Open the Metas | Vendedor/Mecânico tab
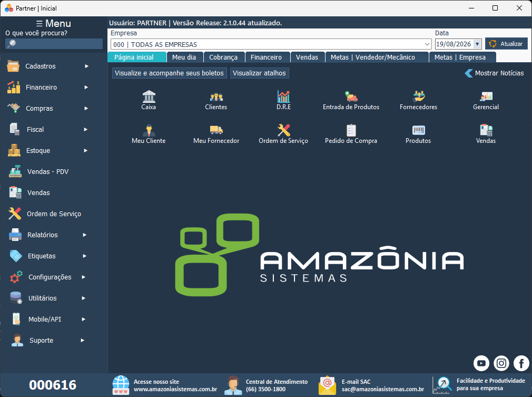Image resolution: width=532 pixels, height=397 pixels. [377, 57]
